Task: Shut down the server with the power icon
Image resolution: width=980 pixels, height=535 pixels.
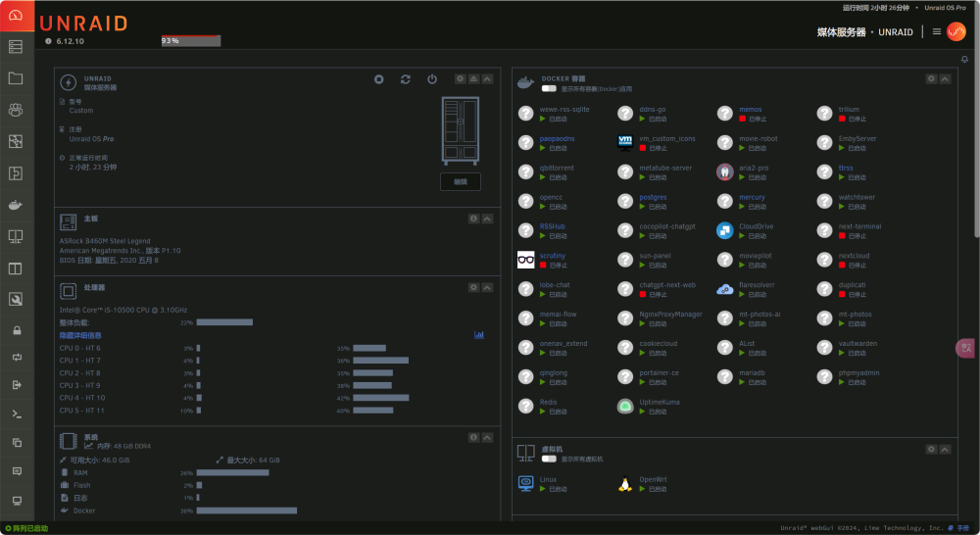Action: (x=432, y=79)
